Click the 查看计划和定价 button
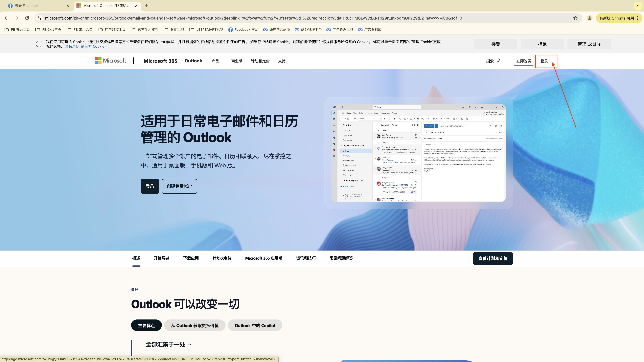 pyautogui.click(x=493, y=259)
